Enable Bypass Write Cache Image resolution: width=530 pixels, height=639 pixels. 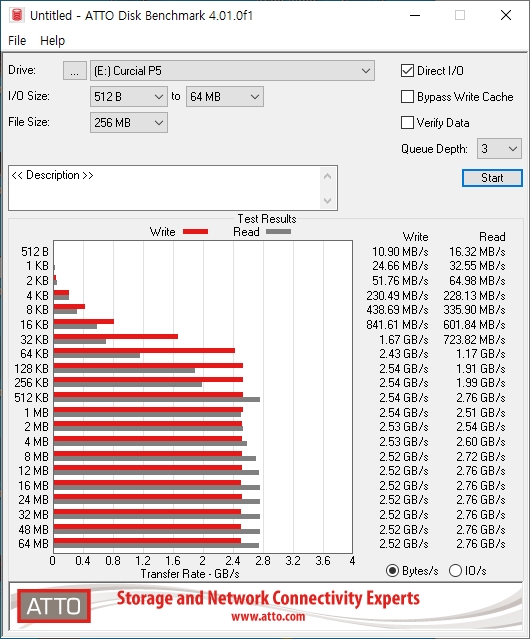[x=407, y=97]
